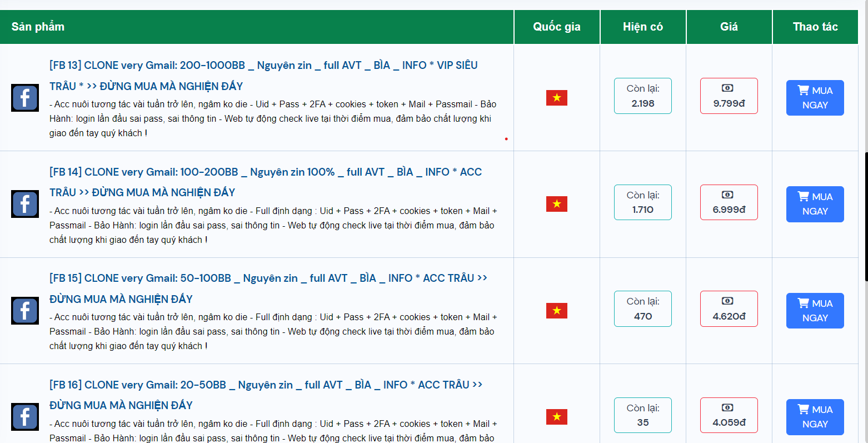Hit MUA NGAY for the FB 14 product
Image resolution: width=868 pixels, height=443 pixels.
(x=815, y=204)
